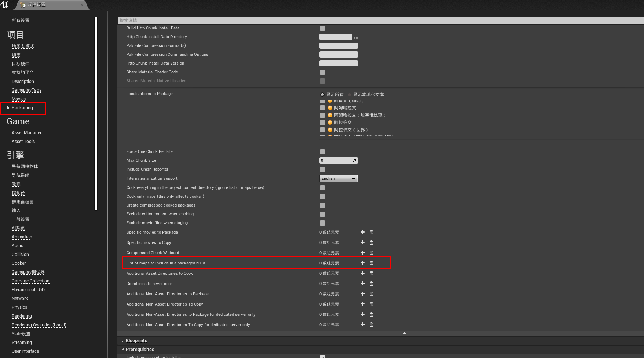Toggle Share Material Shader Code

(322, 72)
